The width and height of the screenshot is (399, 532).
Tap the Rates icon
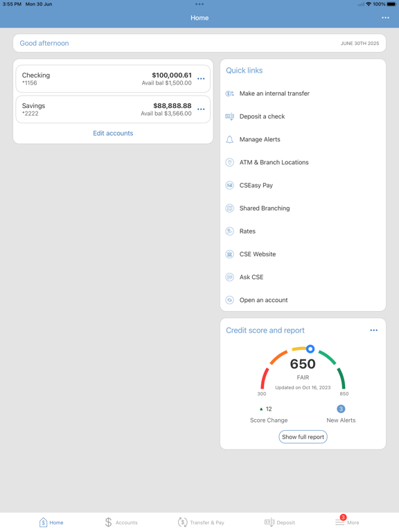click(x=230, y=231)
